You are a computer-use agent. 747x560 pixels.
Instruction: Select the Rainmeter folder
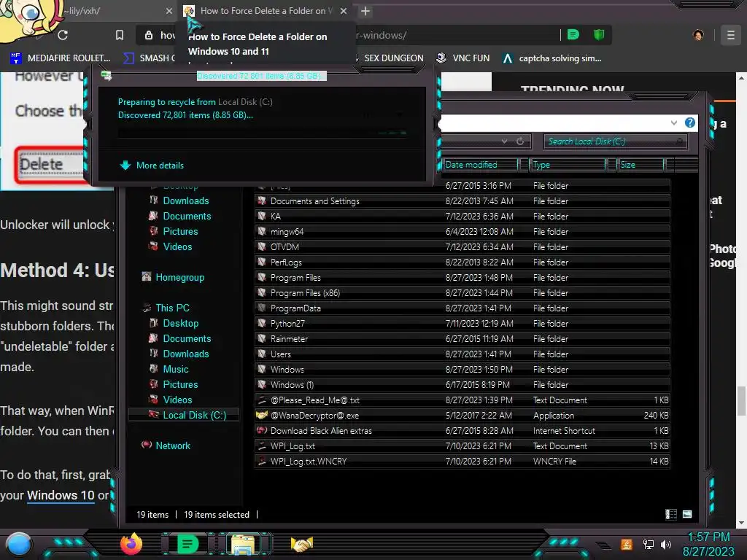[x=462, y=339]
